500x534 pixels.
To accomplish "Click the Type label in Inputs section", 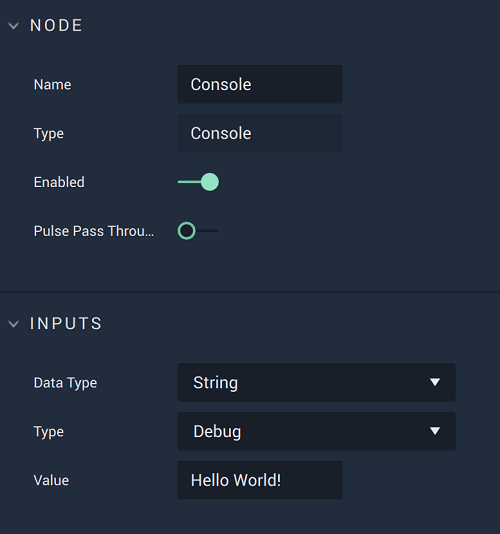I will (x=49, y=432).
